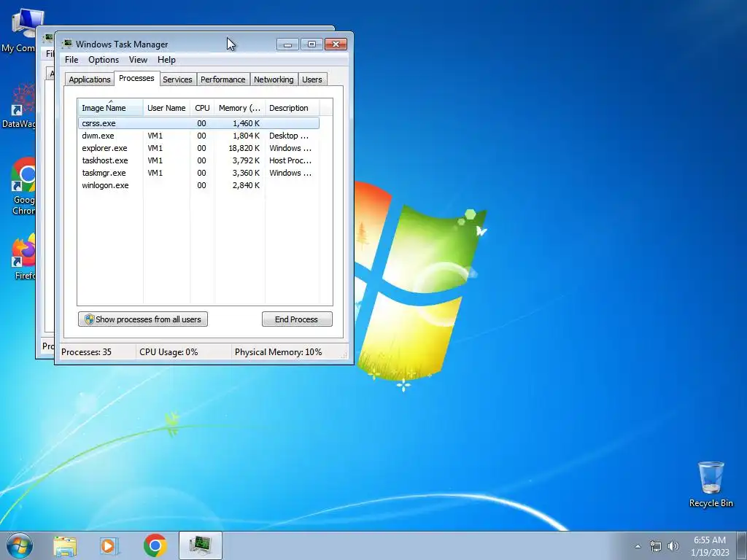Viewport: 747px width, 560px height.
Task: Click the Task Manager title bar icon
Action: pos(67,44)
